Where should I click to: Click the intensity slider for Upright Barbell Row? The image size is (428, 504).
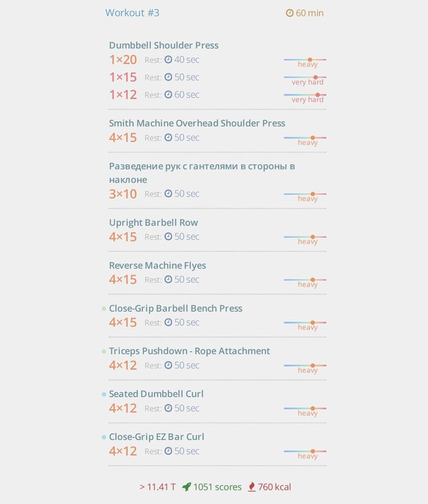[305, 237]
